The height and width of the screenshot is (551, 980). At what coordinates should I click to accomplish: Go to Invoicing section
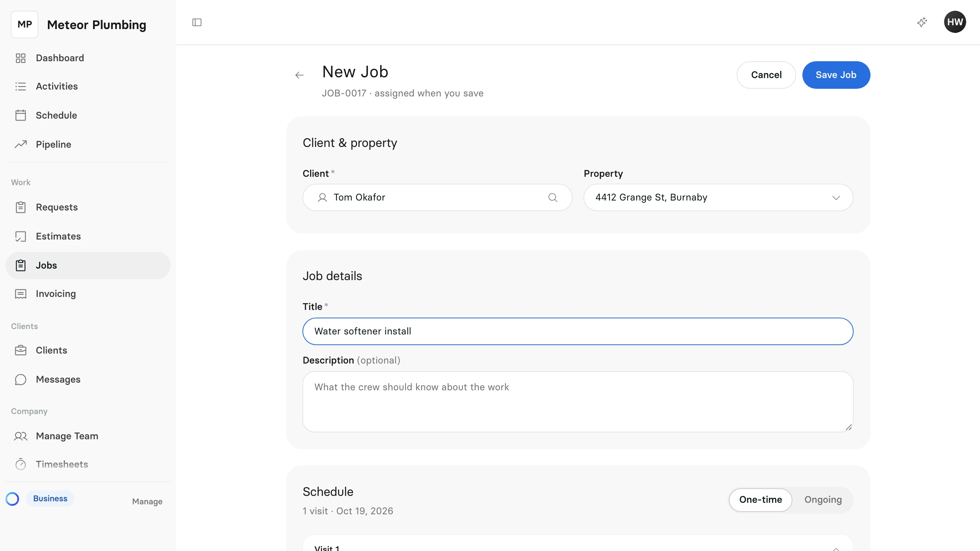pyautogui.click(x=88, y=294)
